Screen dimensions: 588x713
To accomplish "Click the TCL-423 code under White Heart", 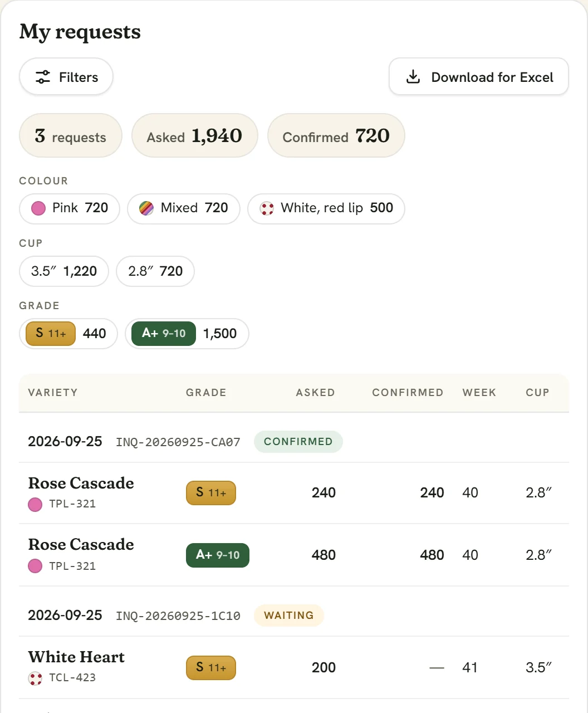I will [x=72, y=678].
